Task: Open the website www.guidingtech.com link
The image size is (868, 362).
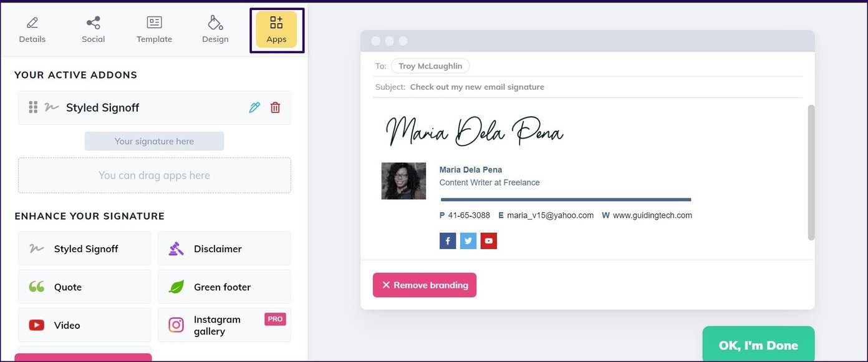Action: [652, 215]
